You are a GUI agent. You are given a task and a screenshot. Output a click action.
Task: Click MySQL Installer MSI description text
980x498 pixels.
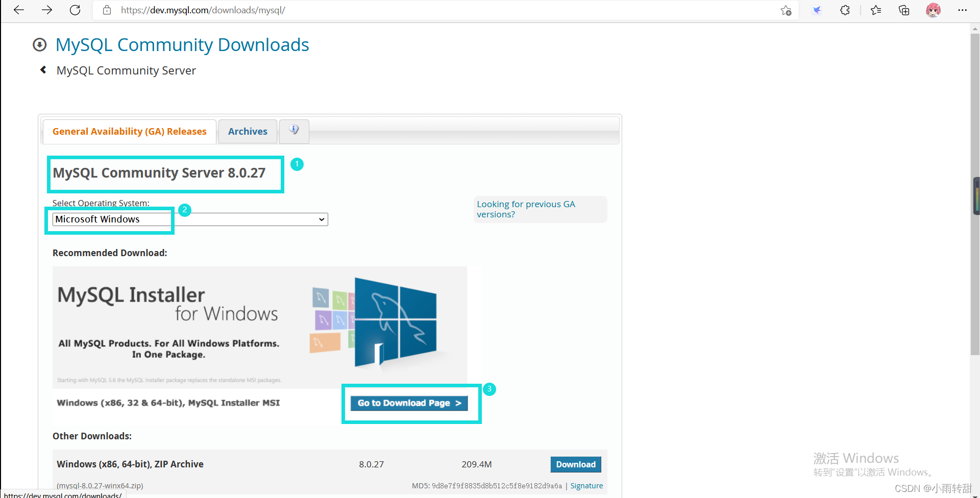168,403
